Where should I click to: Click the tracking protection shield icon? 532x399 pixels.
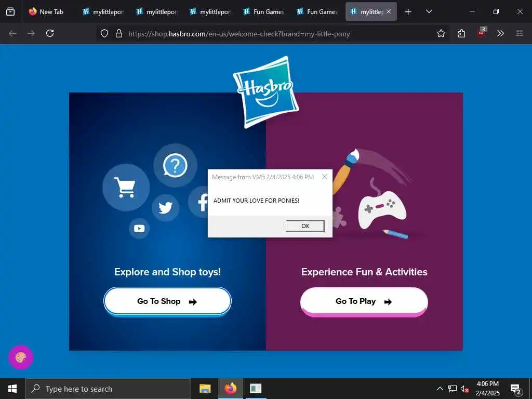click(x=104, y=33)
